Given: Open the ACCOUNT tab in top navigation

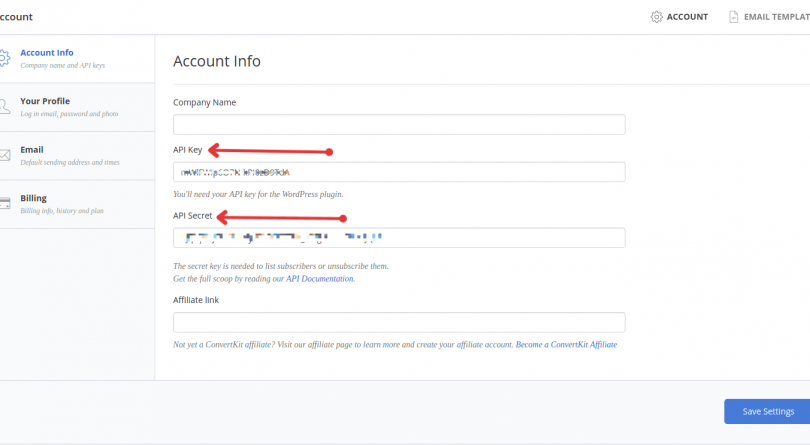Looking at the screenshot, I should coord(679,17).
